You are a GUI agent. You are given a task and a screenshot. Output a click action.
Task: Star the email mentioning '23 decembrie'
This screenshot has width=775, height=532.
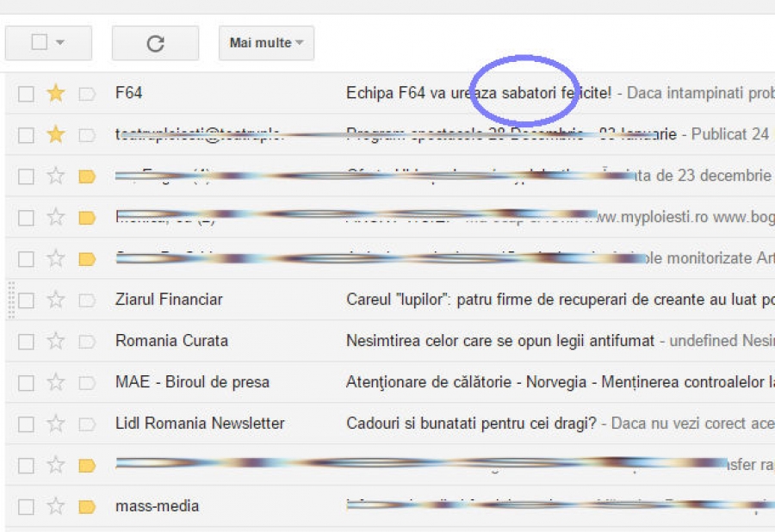point(56,176)
